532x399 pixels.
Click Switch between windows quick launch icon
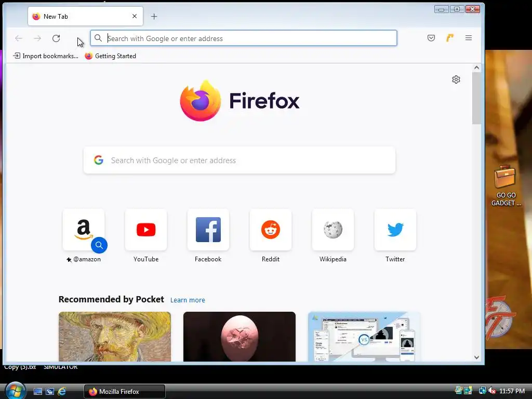point(50,392)
